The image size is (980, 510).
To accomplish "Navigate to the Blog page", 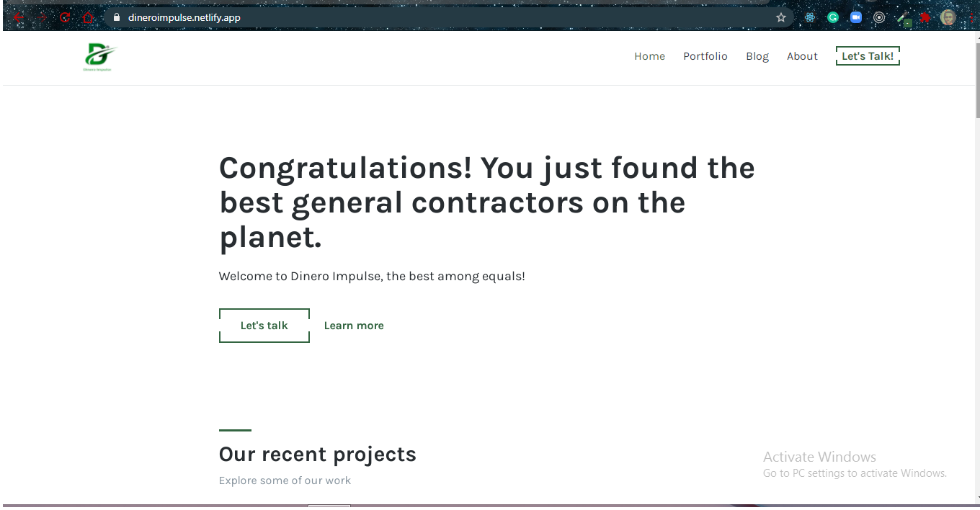I will pyautogui.click(x=757, y=56).
